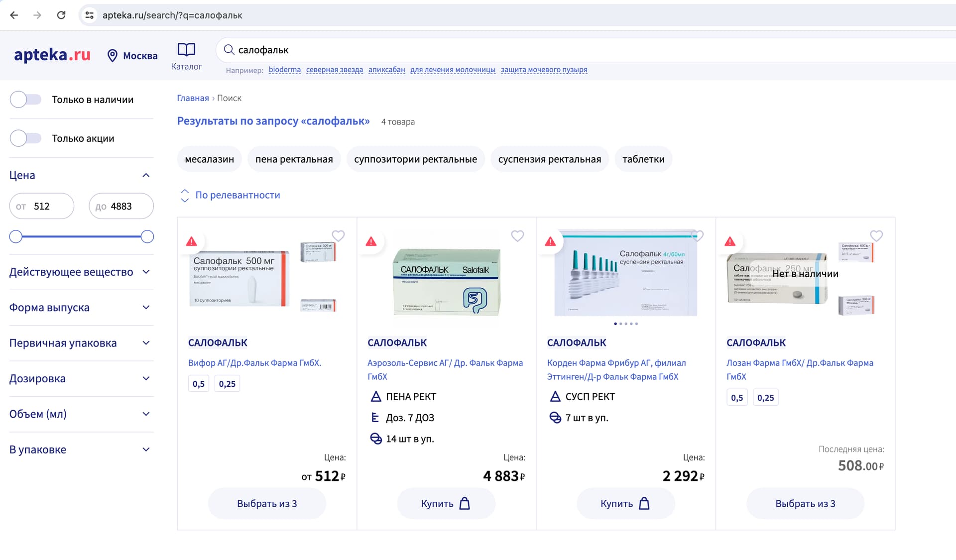The image size is (956, 560).
Task: Open для лечения молочницы example link
Action: [x=453, y=70]
